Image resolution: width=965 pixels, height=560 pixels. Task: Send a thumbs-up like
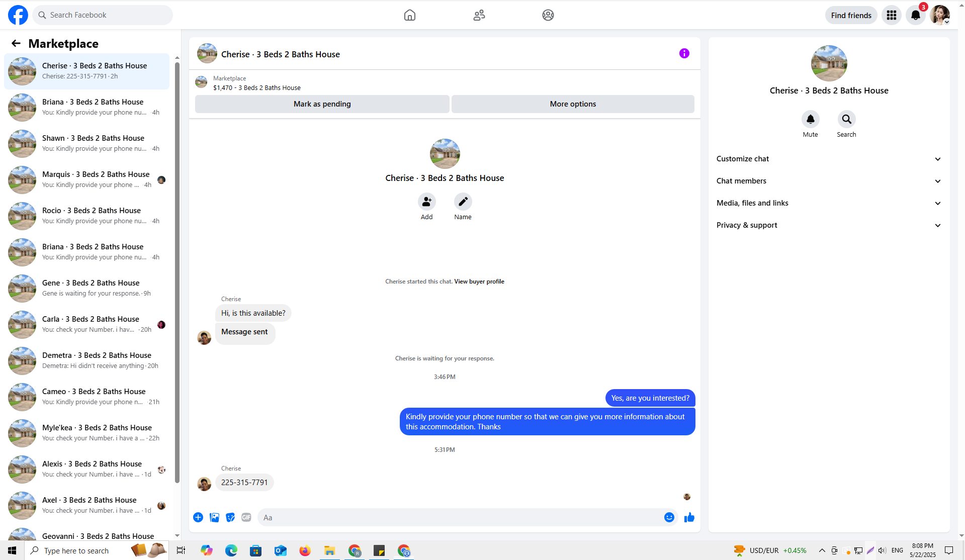click(x=689, y=517)
